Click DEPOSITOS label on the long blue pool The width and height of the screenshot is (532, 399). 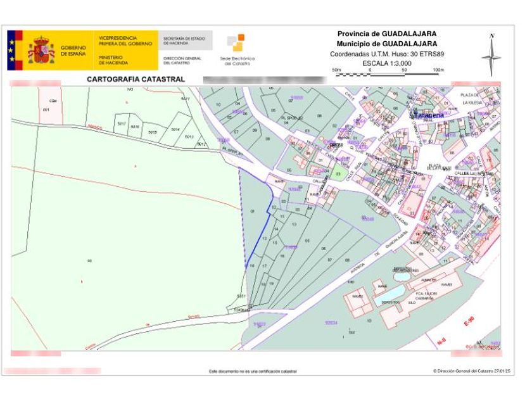tap(390, 302)
